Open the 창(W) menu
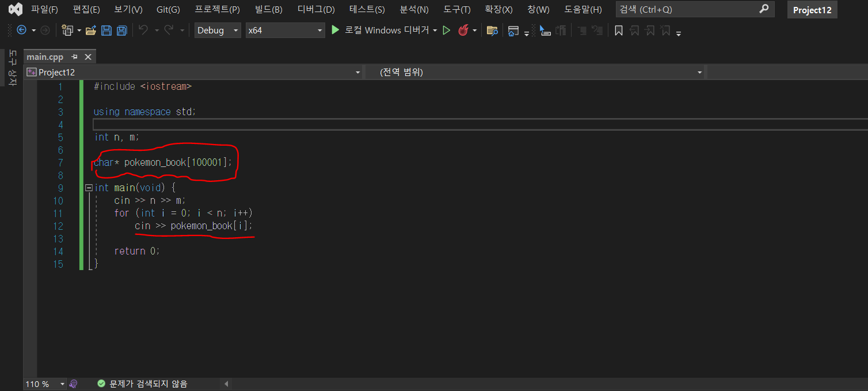Screen dimensions: 868x391 tap(538, 9)
